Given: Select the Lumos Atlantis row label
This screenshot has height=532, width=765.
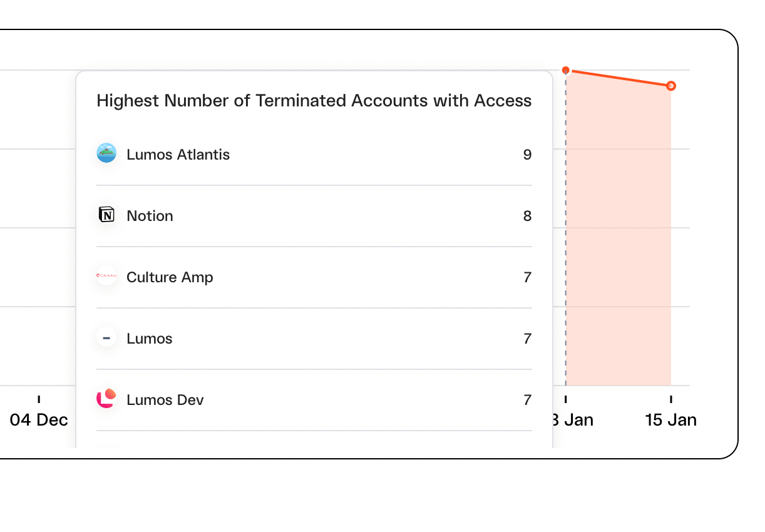Looking at the screenshot, I should click(x=178, y=155).
